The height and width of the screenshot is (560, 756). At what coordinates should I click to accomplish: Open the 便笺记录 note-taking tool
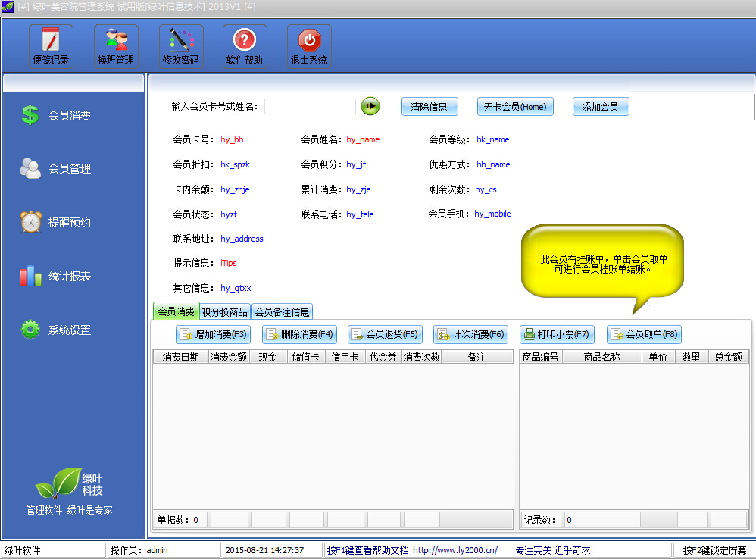(x=51, y=45)
